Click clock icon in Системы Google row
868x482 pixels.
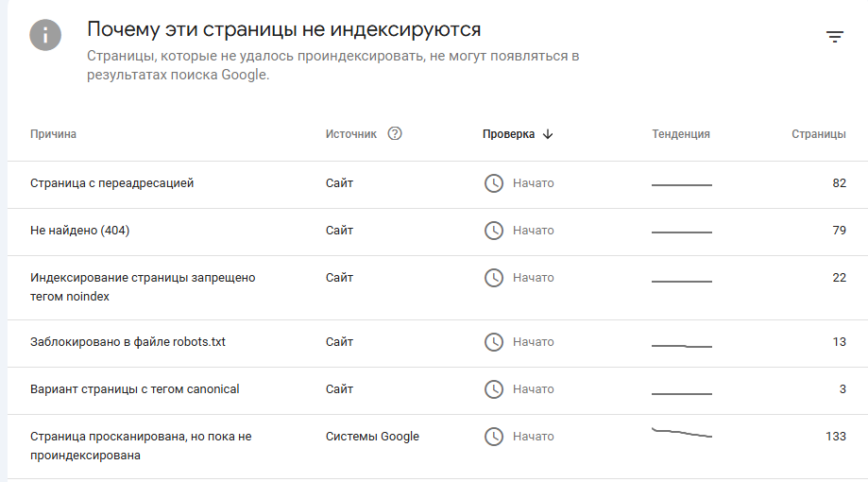[x=494, y=437]
